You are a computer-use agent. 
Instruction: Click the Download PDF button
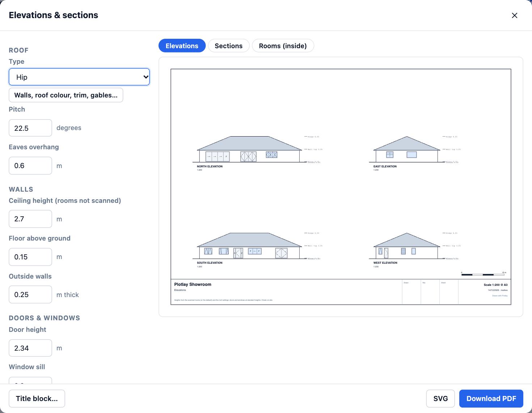click(491, 399)
